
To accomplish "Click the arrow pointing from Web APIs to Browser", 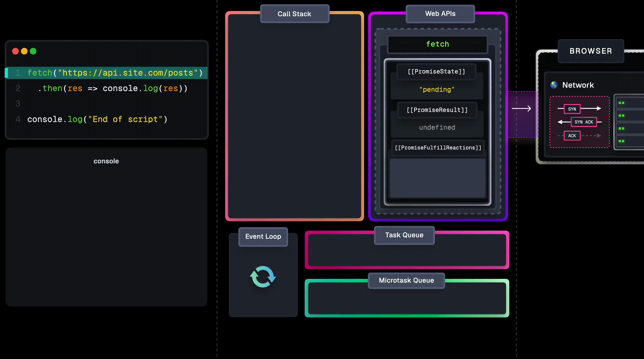I will point(522,108).
